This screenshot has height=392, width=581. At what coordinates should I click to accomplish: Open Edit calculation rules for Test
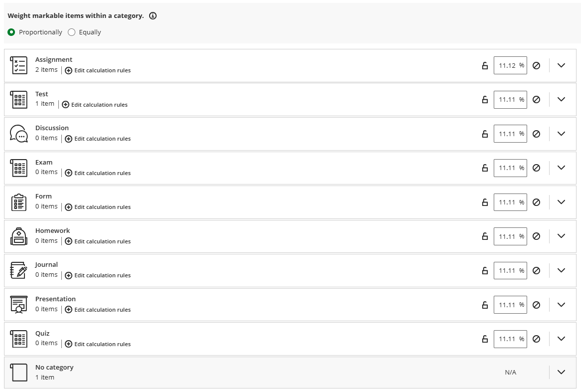click(x=95, y=105)
